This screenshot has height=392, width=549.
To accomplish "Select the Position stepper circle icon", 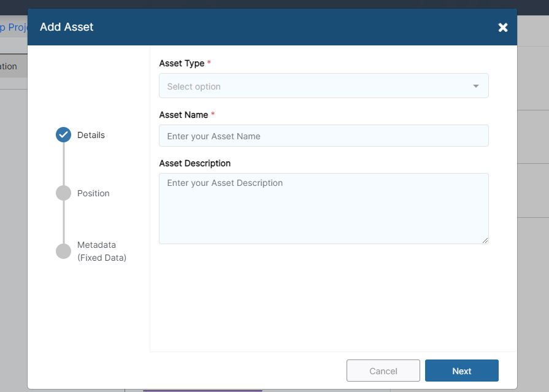I will coord(63,193).
